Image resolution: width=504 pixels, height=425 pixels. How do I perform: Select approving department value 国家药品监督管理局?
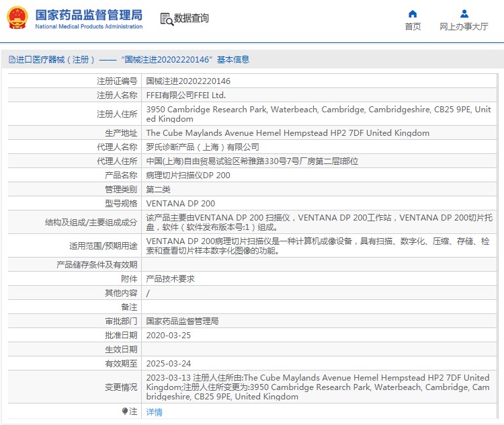click(182, 321)
